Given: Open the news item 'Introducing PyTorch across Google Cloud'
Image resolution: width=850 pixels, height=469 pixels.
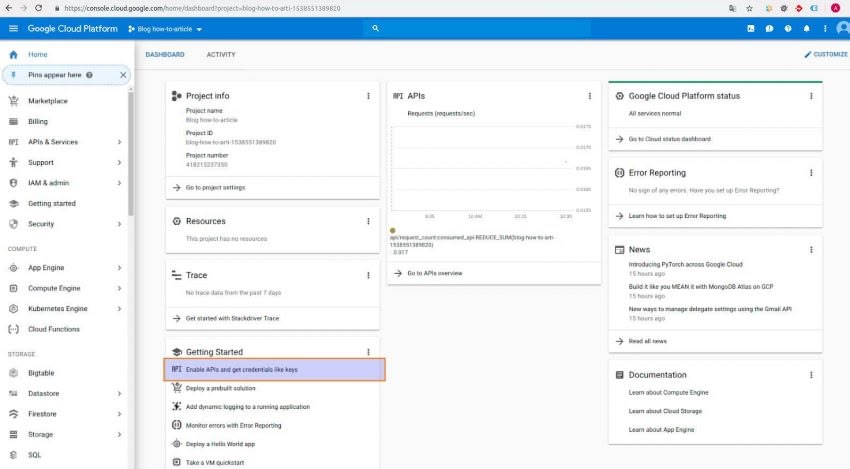Looking at the screenshot, I should click(685, 265).
